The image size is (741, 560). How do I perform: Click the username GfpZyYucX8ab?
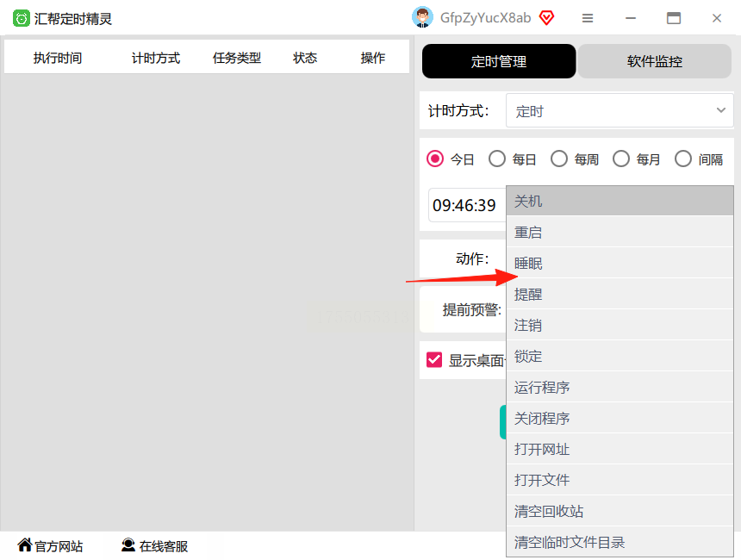[x=485, y=18]
